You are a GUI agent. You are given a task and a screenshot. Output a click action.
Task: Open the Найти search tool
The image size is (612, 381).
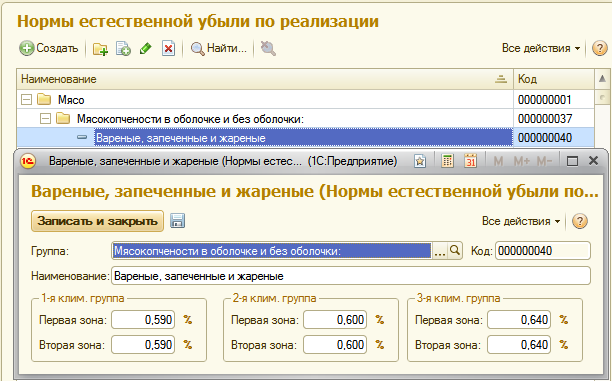point(219,48)
